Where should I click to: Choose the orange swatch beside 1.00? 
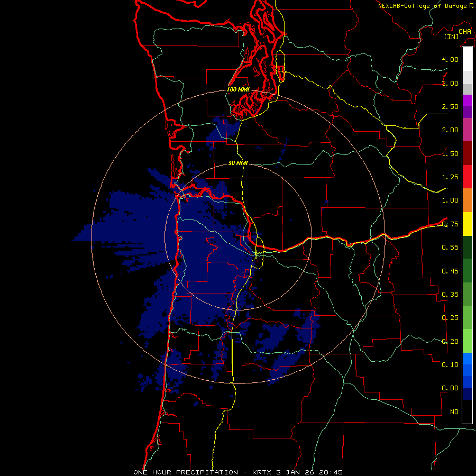pyautogui.click(x=467, y=200)
